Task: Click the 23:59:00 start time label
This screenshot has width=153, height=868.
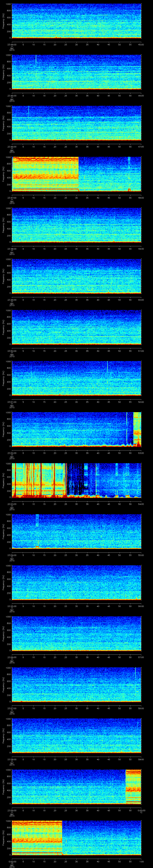Action: 12,810
